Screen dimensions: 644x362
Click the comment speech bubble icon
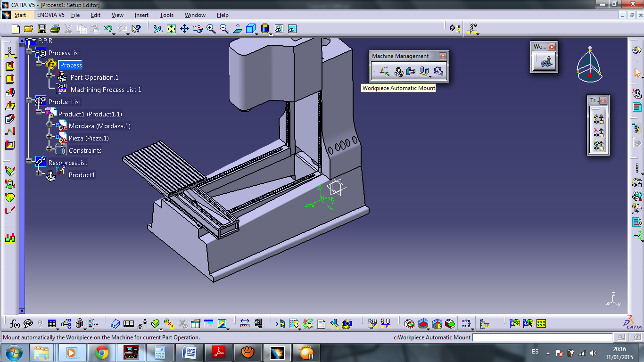point(28,324)
